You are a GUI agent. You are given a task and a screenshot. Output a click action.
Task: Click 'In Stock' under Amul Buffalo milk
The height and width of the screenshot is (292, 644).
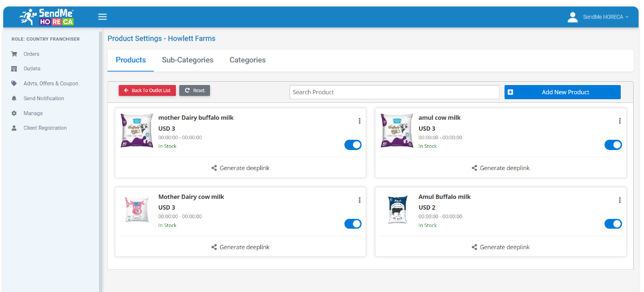[x=428, y=225]
